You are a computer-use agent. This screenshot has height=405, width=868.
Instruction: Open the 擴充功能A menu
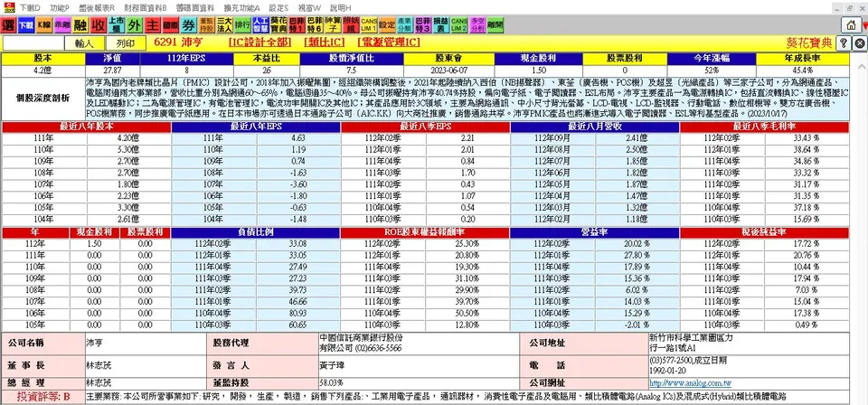[242, 8]
